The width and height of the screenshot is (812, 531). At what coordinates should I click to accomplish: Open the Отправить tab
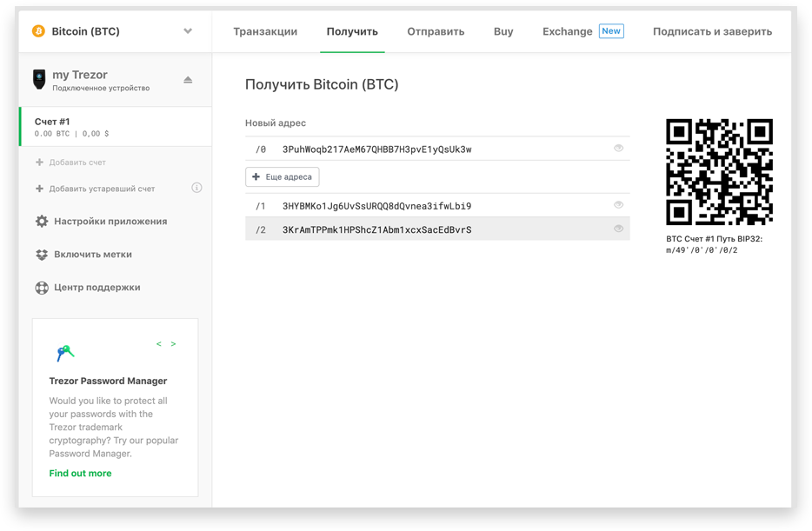pyautogui.click(x=436, y=31)
